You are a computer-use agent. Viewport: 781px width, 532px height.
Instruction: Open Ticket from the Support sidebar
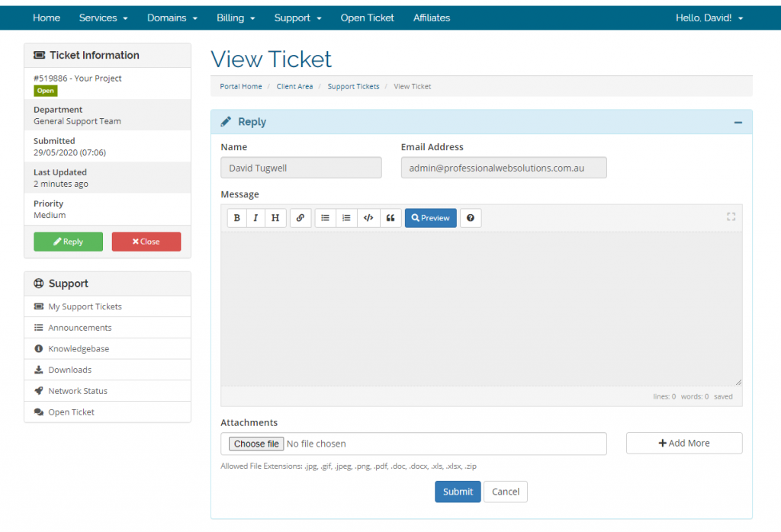tap(108, 412)
